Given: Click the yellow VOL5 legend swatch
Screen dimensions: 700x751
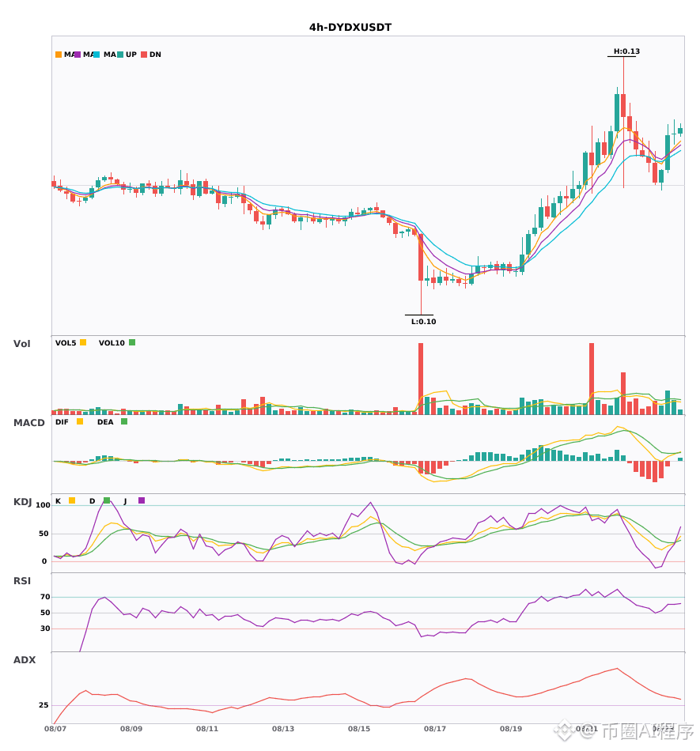Looking at the screenshot, I should [83, 342].
